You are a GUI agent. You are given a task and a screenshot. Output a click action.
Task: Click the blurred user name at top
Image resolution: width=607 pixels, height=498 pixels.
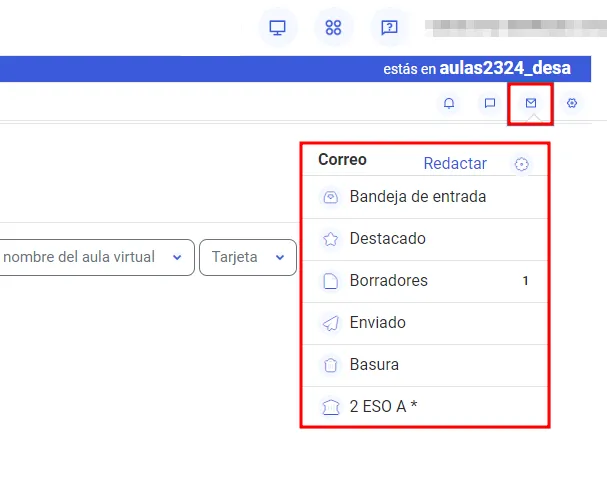tap(516, 28)
